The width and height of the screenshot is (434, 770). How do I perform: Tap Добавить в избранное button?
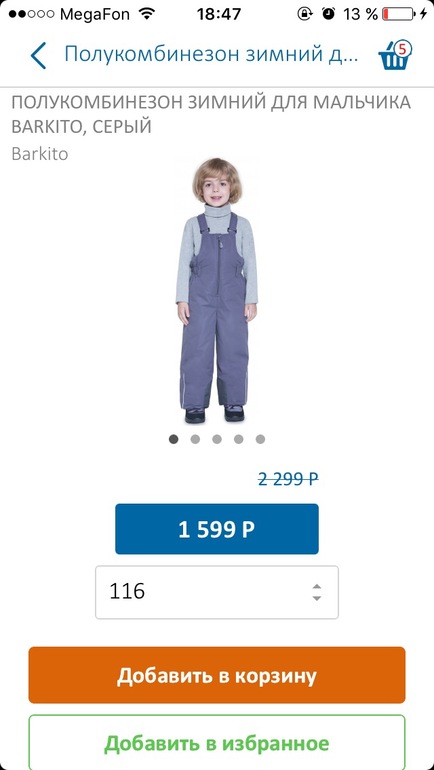point(217,742)
